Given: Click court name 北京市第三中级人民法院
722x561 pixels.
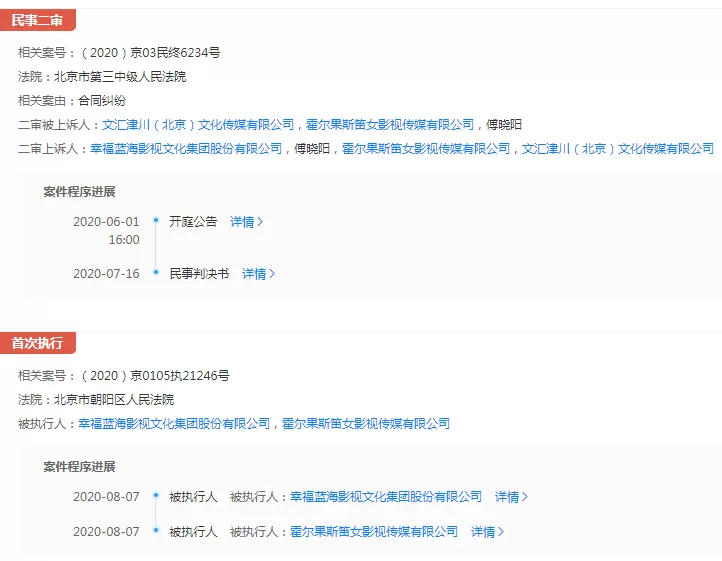Looking at the screenshot, I should click(x=120, y=77).
